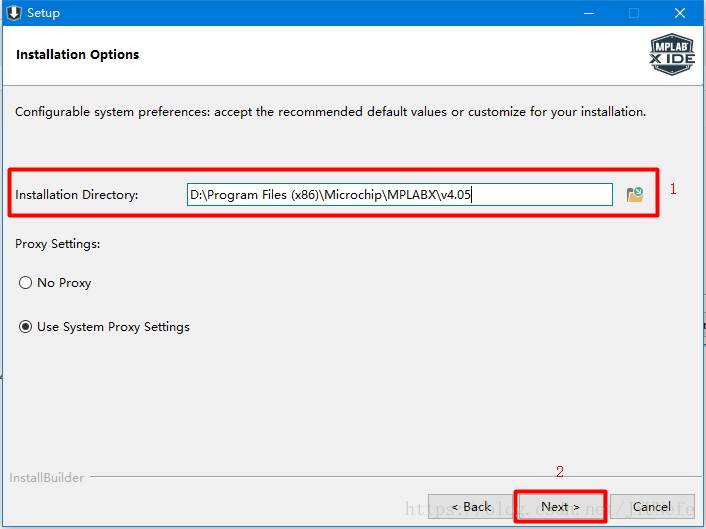Click the Setup title bar text
Viewport: 706px width, 529px height.
pyautogui.click(x=43, y=13)
